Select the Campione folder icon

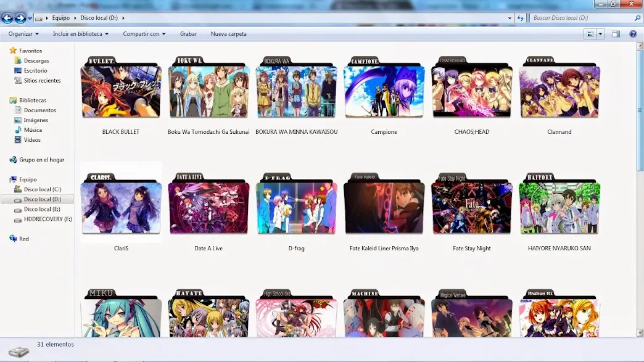click(384, 87)
